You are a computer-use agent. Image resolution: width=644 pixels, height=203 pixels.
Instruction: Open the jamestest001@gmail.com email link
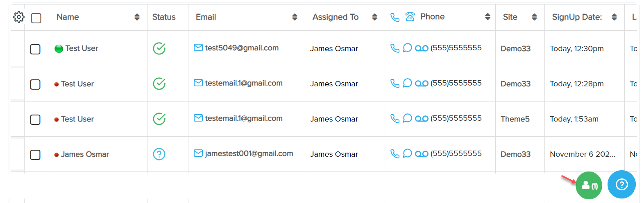click(x=249, y=153)
